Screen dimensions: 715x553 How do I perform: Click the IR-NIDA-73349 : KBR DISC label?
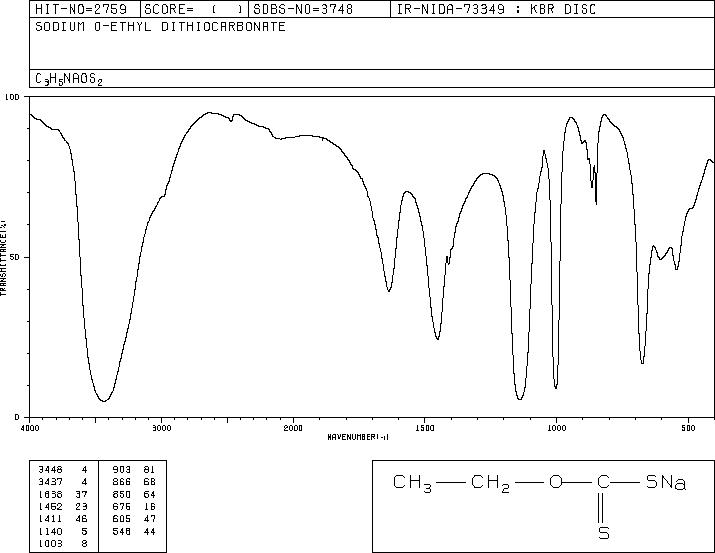coord(496,9)
